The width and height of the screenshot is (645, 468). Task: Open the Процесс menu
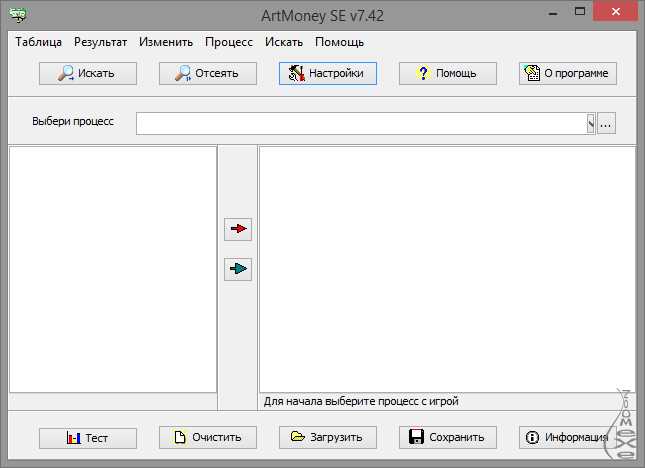pos(229,42)
